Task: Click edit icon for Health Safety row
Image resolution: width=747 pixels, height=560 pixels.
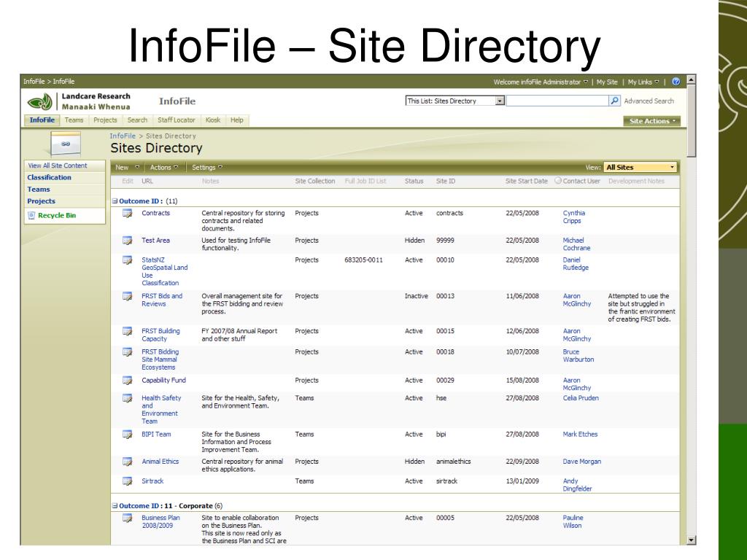Action: pyautogui.click(x=127, y=398)
